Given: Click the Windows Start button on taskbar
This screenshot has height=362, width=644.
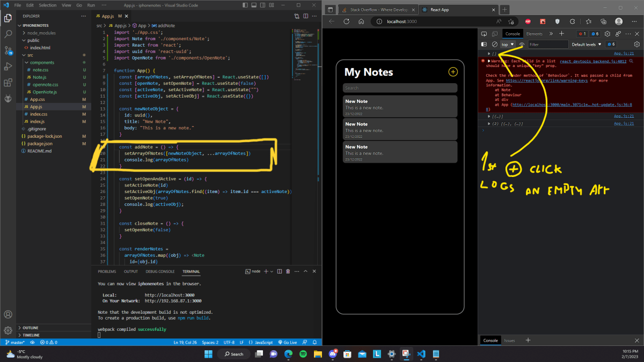Looking at the screenshot, I should point(208,354).
